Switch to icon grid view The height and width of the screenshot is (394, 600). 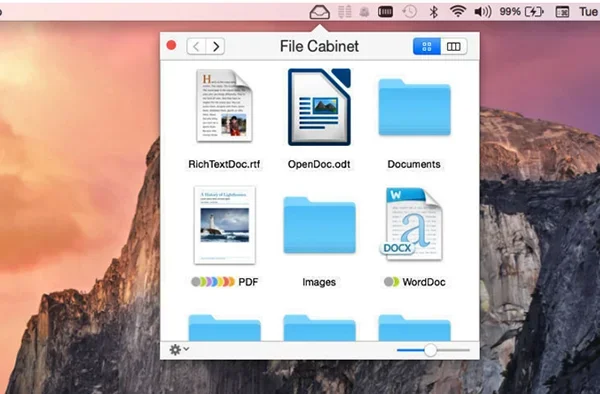pyautogui.click(x=427, y=47)
